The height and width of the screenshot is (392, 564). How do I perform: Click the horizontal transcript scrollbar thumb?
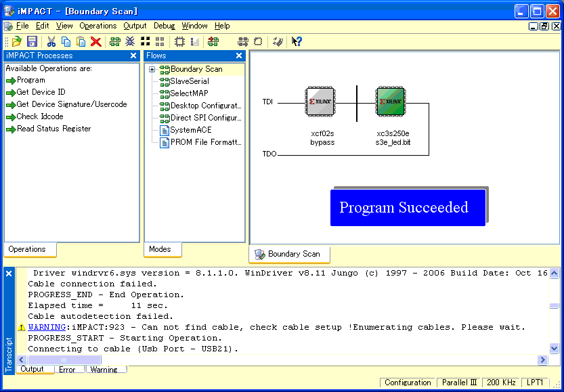tap(64, 360)
